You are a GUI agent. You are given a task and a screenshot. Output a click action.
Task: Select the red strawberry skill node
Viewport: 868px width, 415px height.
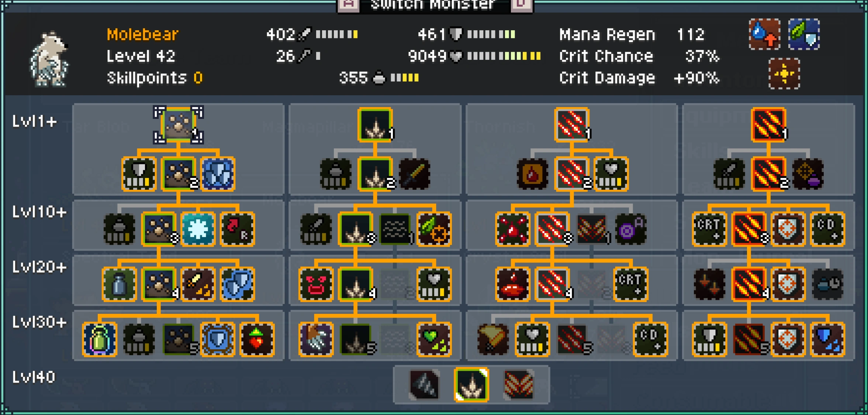(257, 340)
